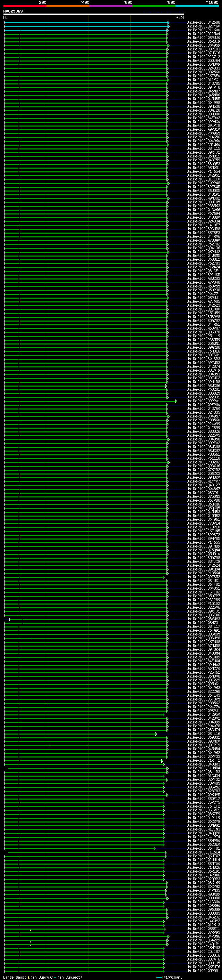This screenshot has width=222, height=980.
Task: Select the UniRef100_O00088 label
Action: (x=203, y=898)
